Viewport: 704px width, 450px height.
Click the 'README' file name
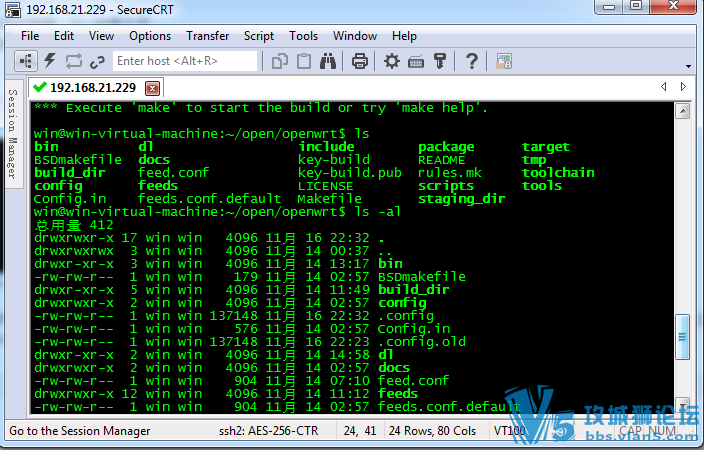441,160
